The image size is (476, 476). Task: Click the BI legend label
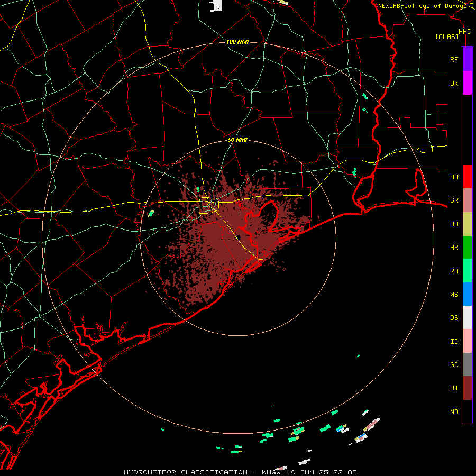pyautogui.click(x=454, y=388)
